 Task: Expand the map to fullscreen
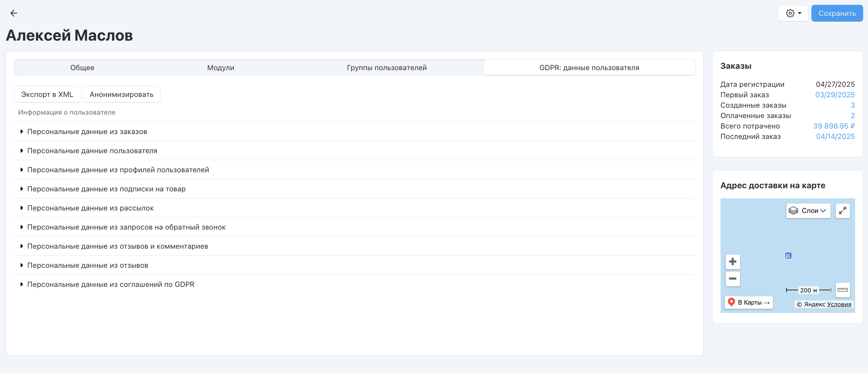click(842, 210)
